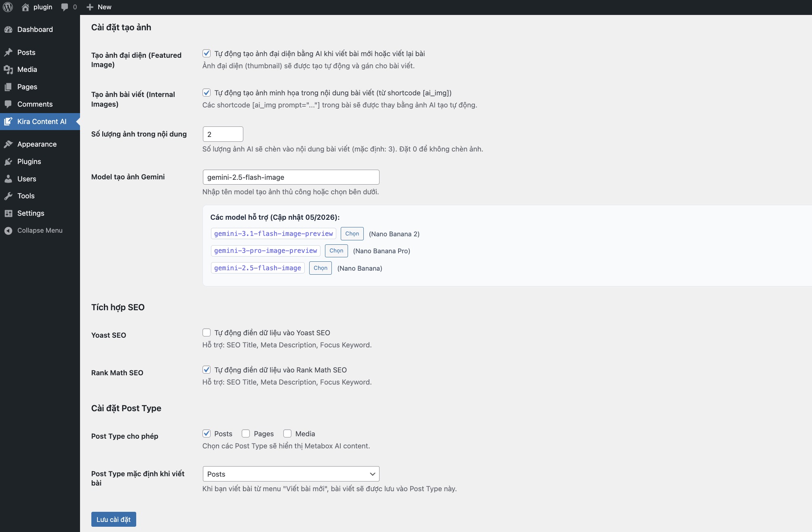Click the Nano Banana Pro text
Viewport: 812px width, 532px height.
click(x=382, y=251)
